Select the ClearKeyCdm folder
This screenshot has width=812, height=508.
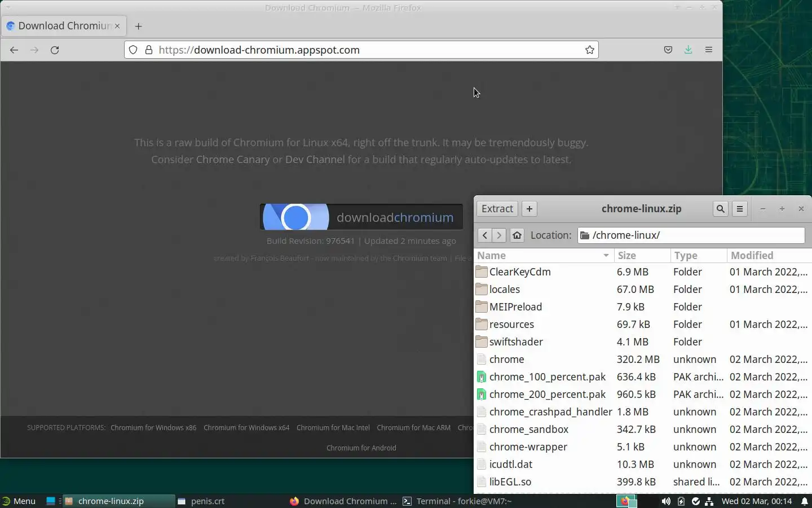pos(643,271)
